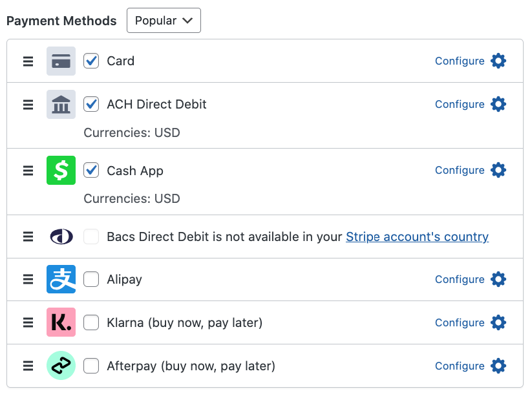Click the gear icon for Card
Screen dimensions: 532x400
[x=498, y=61]
